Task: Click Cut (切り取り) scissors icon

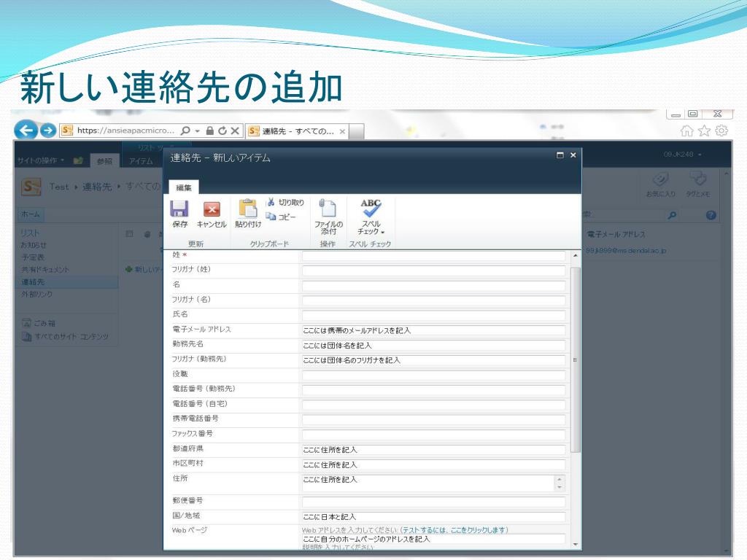Action: tap(271, 203)
